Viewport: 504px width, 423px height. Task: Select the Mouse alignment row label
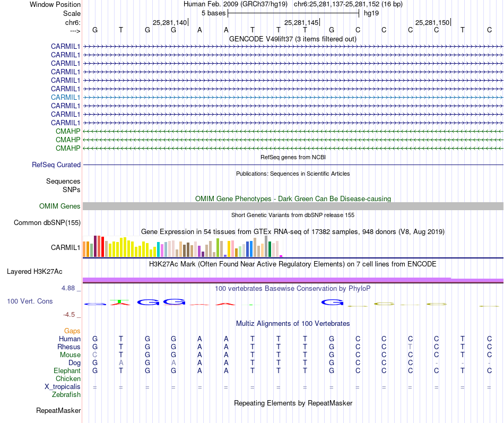click(x=70, y=355)
